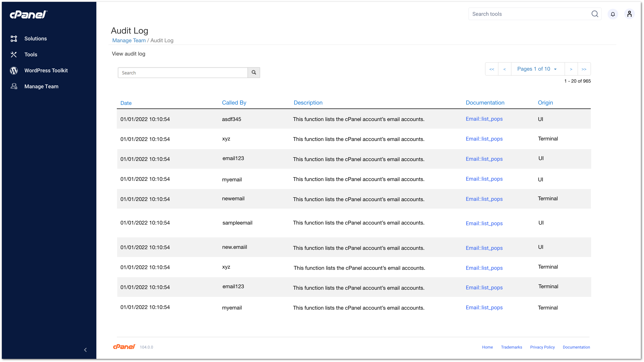
Task: Click the asdf345 Called By cell
Action: click(x=231, y=119)
